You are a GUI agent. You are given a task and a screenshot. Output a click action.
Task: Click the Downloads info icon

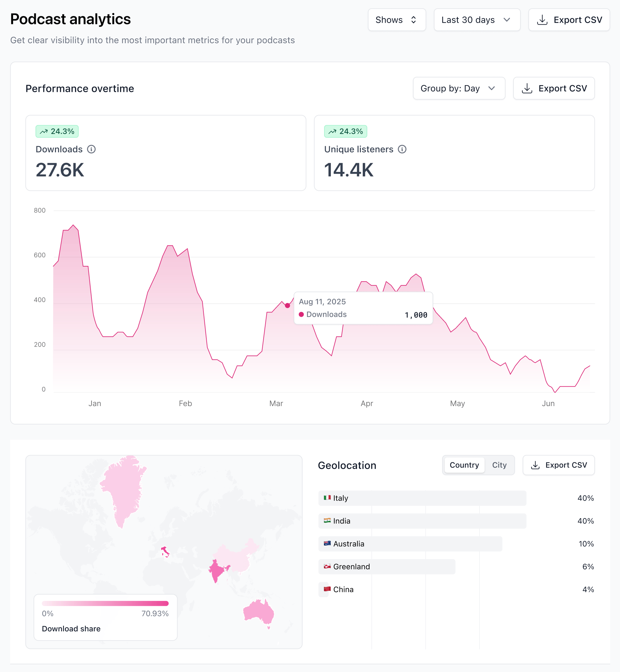91,149
